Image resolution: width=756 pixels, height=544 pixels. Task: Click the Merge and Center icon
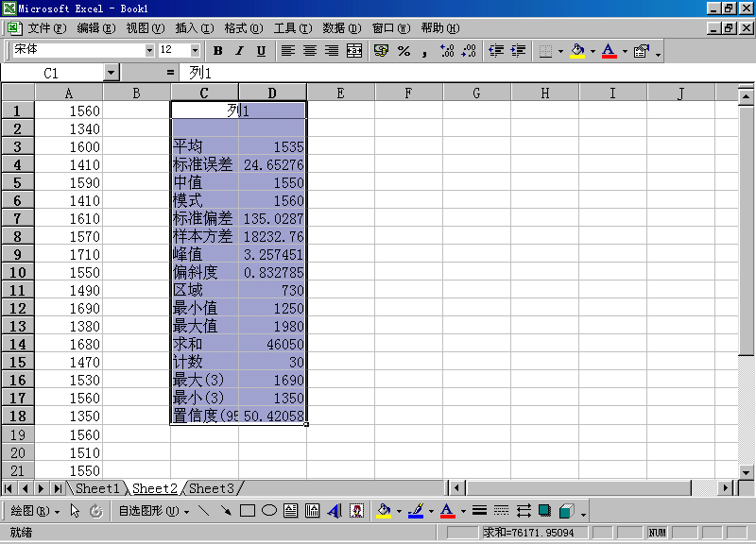tap(354, 50)
